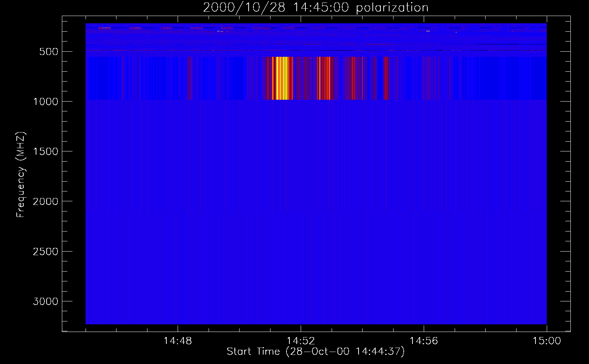
Task: Click the 15:00 time tick label
Action: [547, 341]
